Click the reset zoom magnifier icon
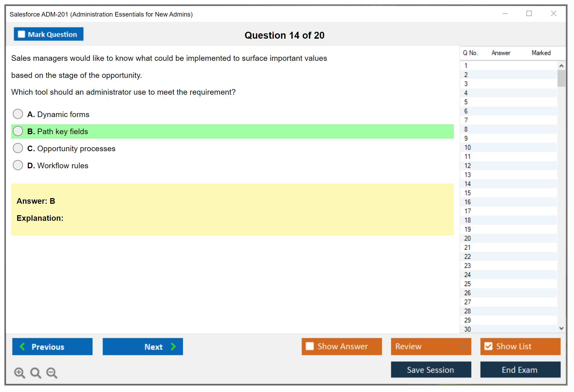The image size is (574, 392). 36,373
